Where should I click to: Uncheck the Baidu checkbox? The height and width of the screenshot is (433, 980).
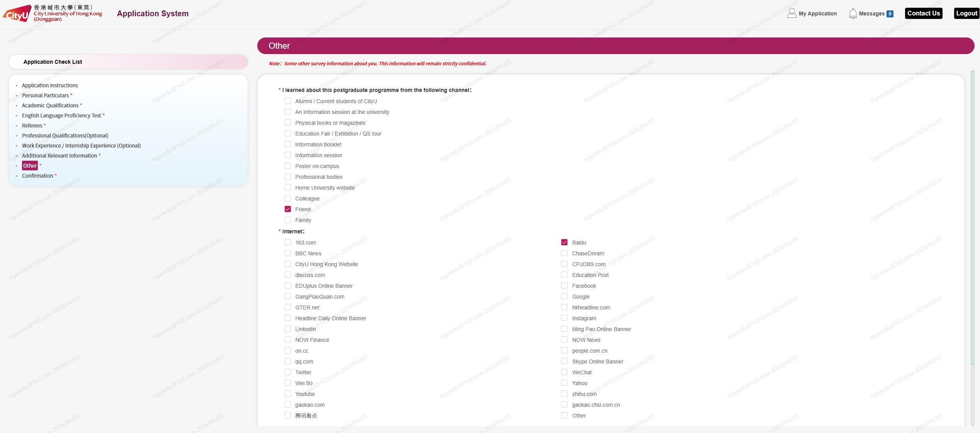coord(564,242)
